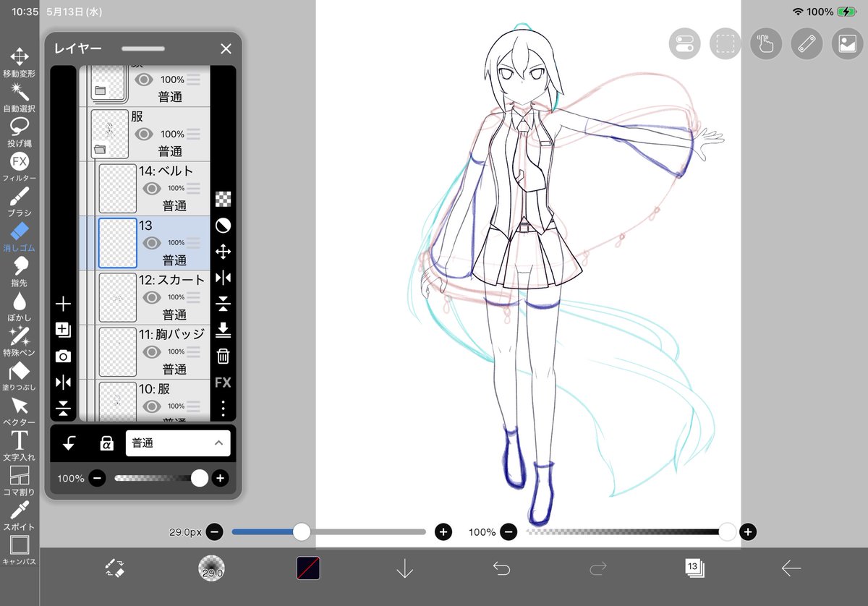Import a photo with the camera icon

point(63,356)
